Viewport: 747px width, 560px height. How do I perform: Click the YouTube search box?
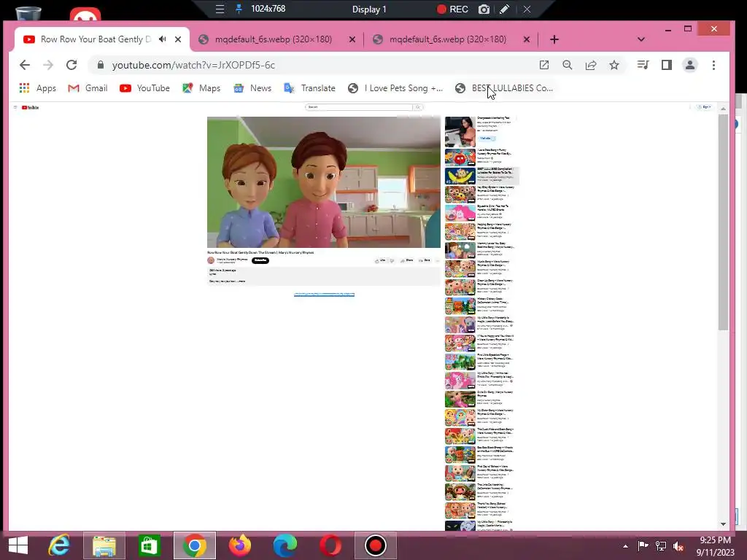(359, 107)
